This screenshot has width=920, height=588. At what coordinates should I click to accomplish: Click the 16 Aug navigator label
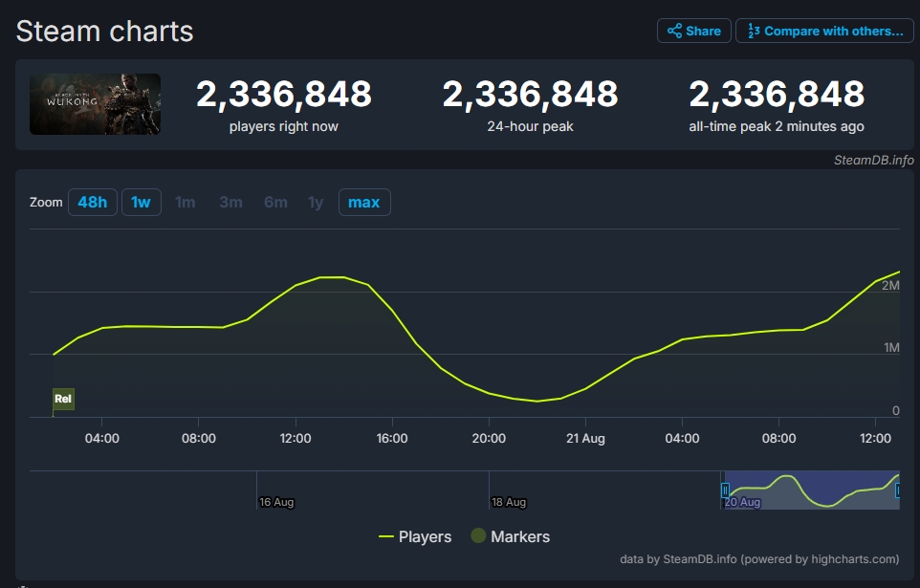(276, 502)
